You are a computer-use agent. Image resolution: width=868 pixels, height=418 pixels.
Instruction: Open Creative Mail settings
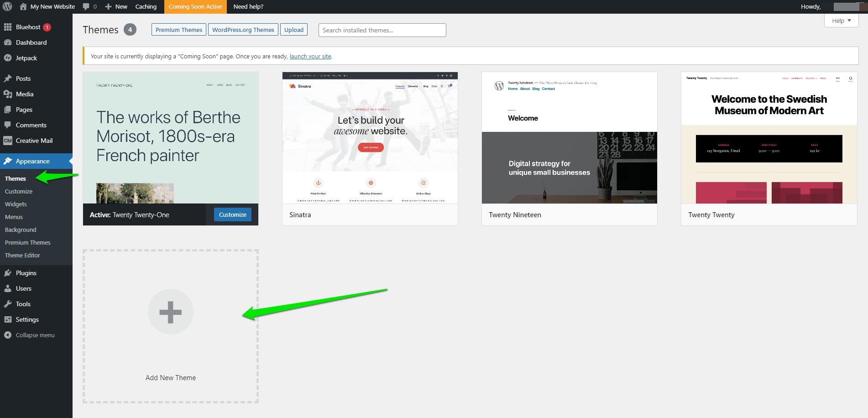(33, 141)
